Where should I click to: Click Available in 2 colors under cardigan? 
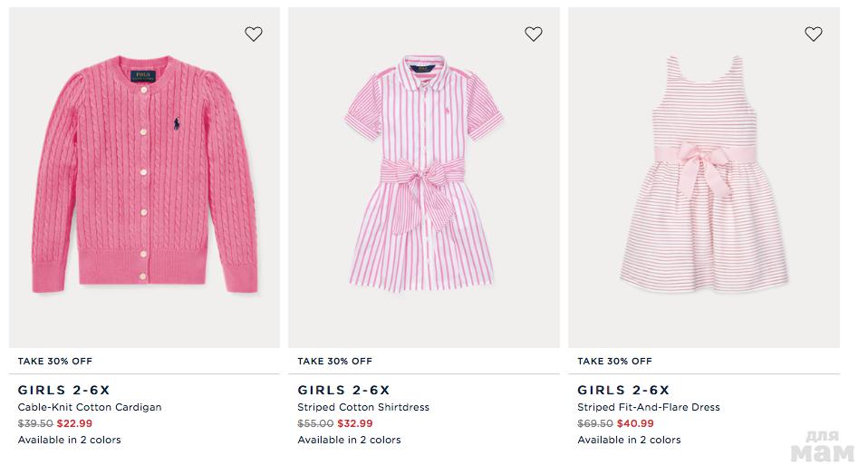[x=69, y=440]
